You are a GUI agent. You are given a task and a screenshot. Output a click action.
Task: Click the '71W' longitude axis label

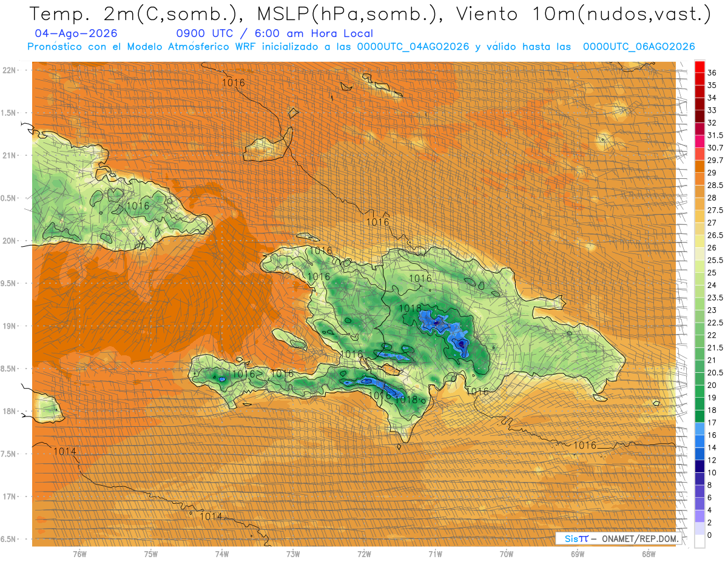pos(435,554)
